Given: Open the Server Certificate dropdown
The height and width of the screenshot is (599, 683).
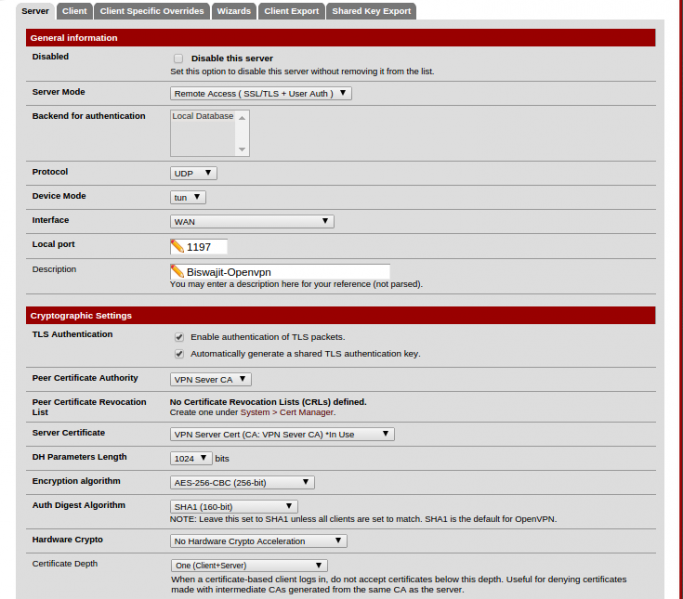Looking at the screenshot, I should point(282,434).
